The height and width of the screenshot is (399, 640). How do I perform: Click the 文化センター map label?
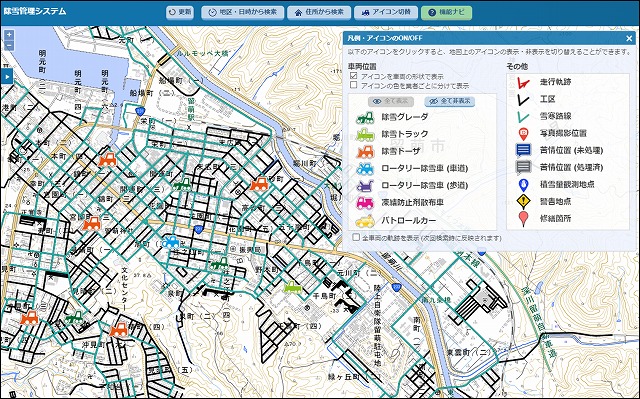pyautogui.click(x=125, y=289)
